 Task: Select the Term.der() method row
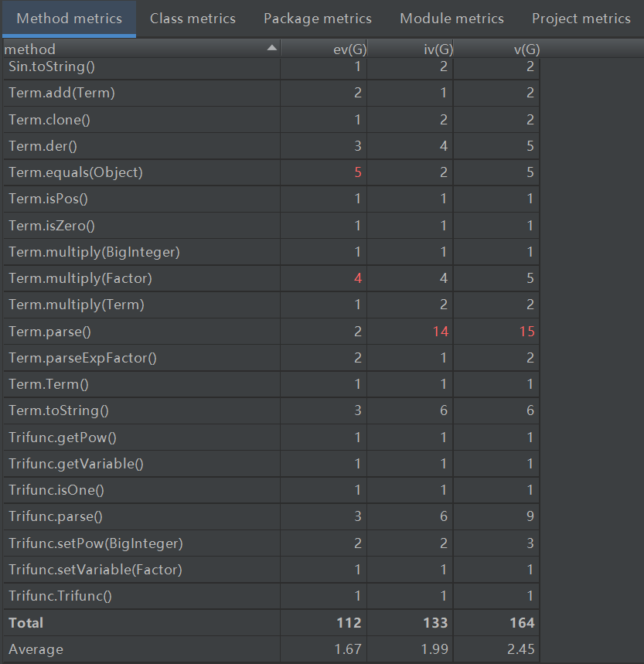[43, 146]
